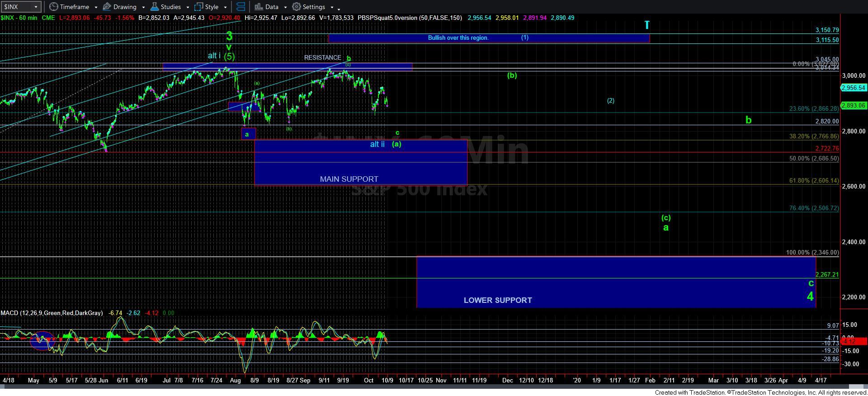The image size is (868, 396).
Task: Expand the Data dropdown arrow
Action: click(x=285, y=7)
